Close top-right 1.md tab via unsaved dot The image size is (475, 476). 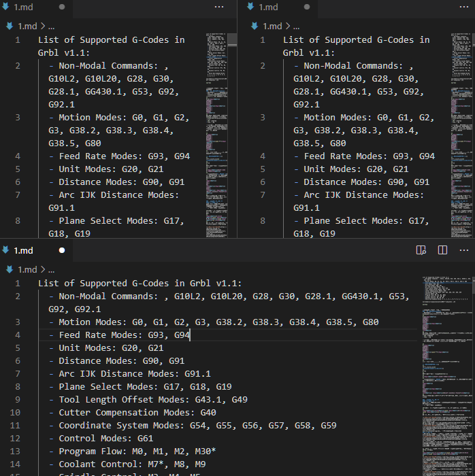coord(307,7)
